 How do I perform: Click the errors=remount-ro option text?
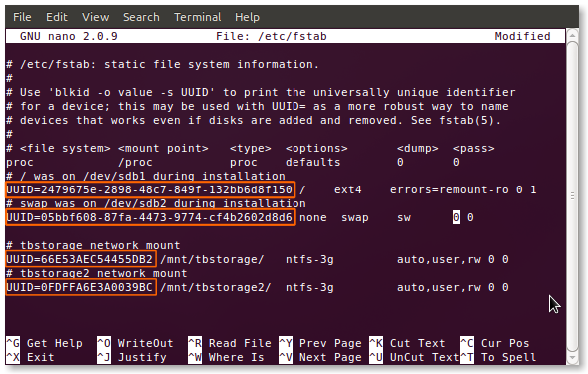[x=449, y=189]
